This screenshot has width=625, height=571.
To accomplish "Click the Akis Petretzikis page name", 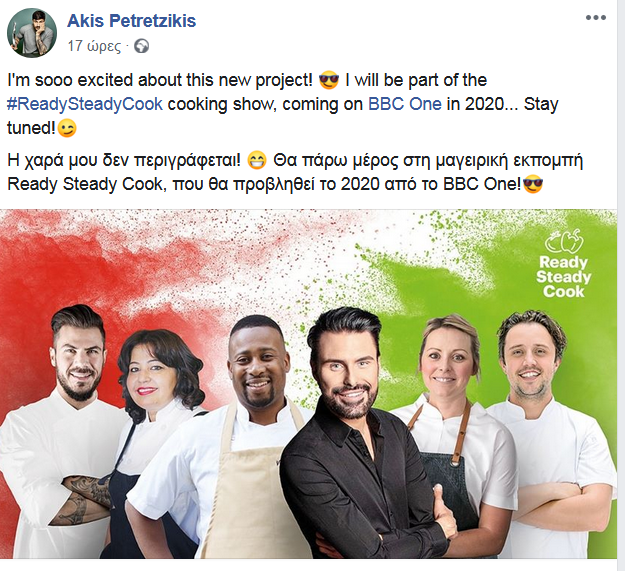I will (x=132, y=21).
